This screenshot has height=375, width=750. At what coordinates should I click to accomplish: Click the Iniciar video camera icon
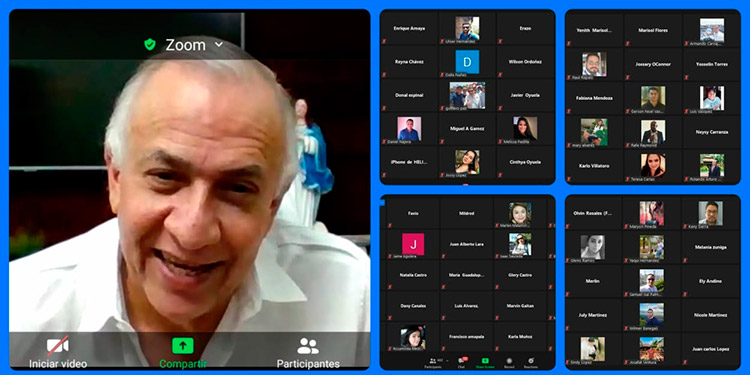57,345
